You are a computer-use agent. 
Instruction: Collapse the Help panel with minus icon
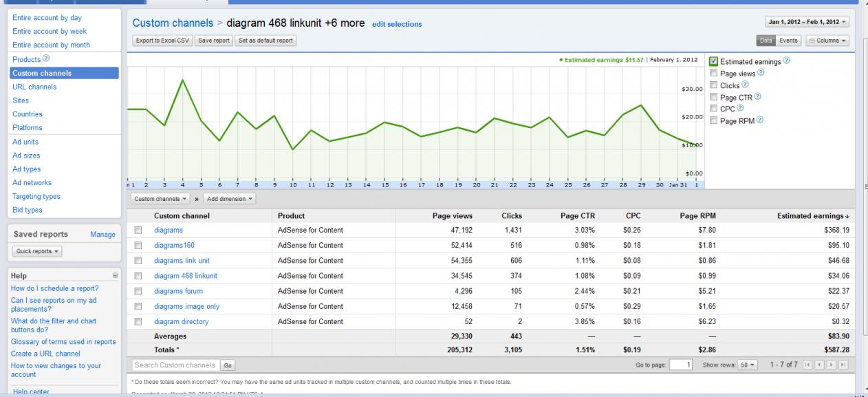pyautogui.click(x=115, y=275)
